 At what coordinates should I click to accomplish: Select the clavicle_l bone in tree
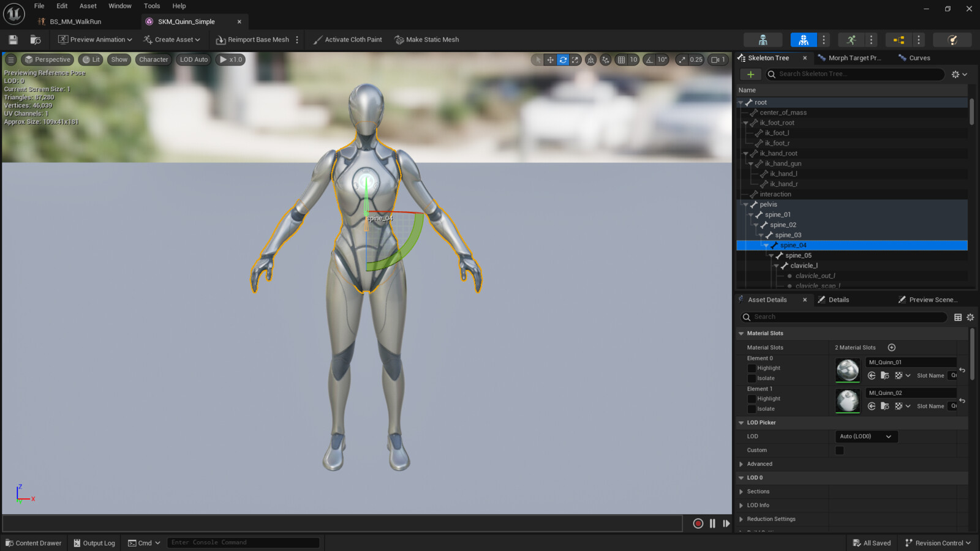pos(804,266)
